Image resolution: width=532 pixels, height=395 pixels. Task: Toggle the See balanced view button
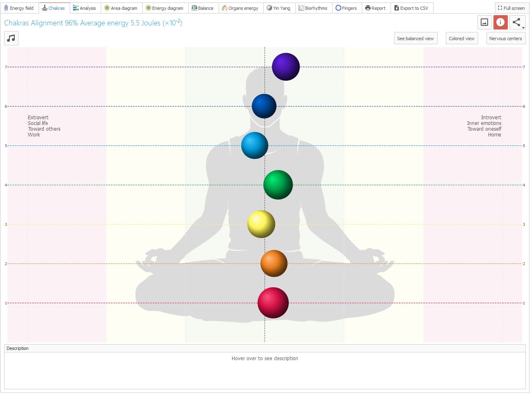click(415, 39)
